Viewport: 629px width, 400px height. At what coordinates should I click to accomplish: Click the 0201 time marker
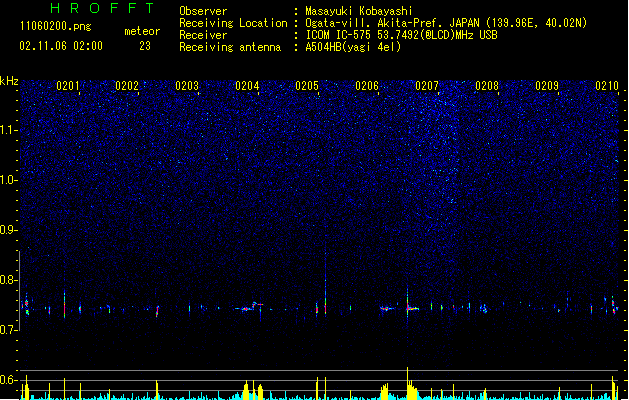coord(68,85)
